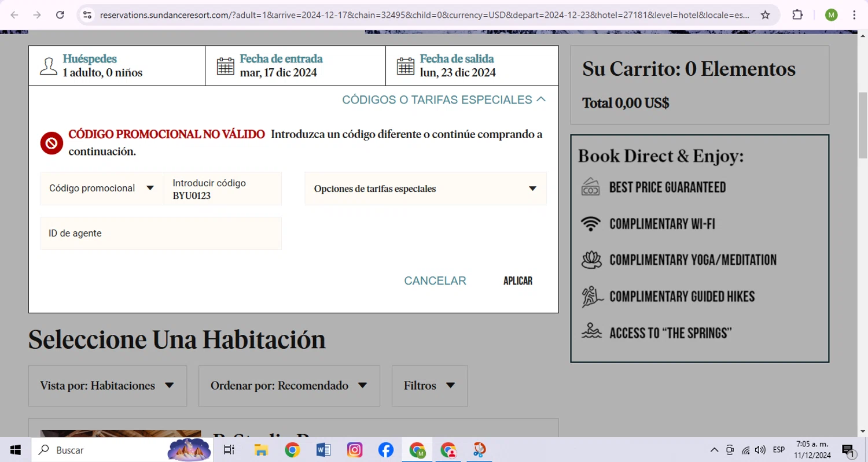Click the taskbar Buscar search box
Image resolution: width=868 pixels, height=462 pixels.
(122, 450)
